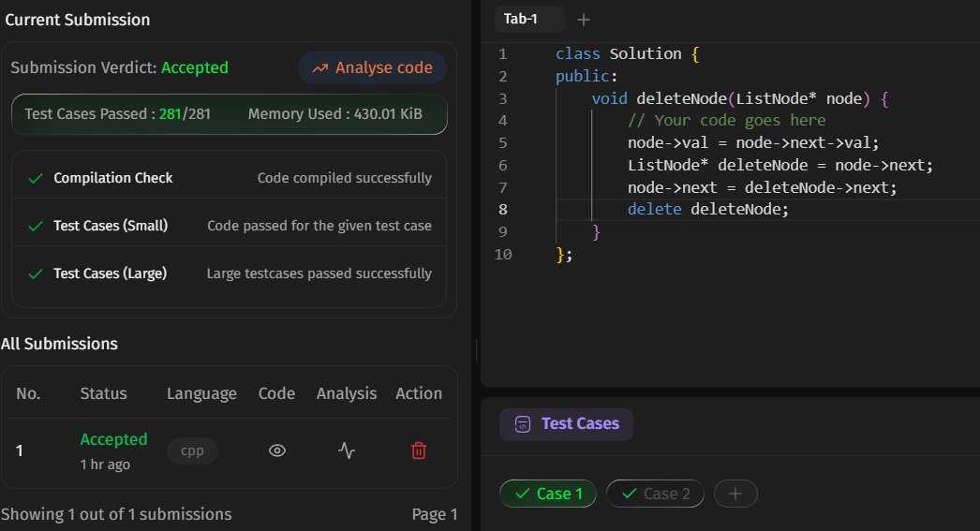Viewport: 980px width, 531px height.
Task: Click Large testcases passed successfully message
Action: pyautogui.click(x=319, y=273)
